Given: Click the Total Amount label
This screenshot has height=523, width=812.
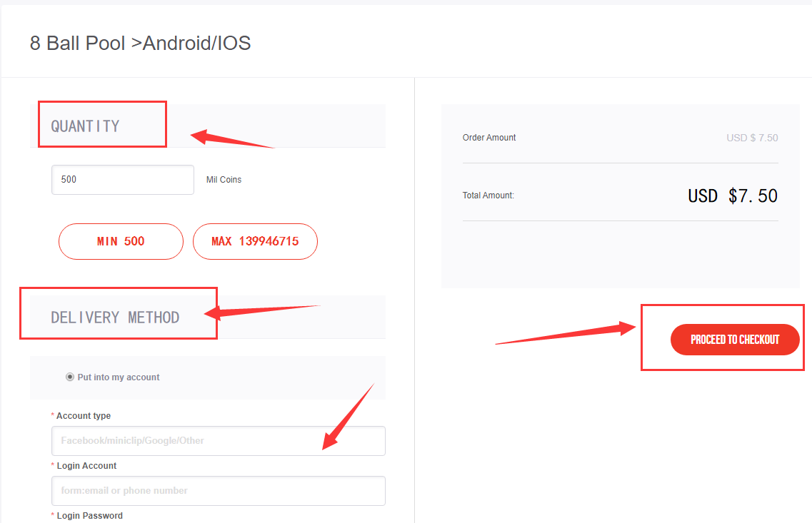Looking at the screenshot, I should coord(488,196).
